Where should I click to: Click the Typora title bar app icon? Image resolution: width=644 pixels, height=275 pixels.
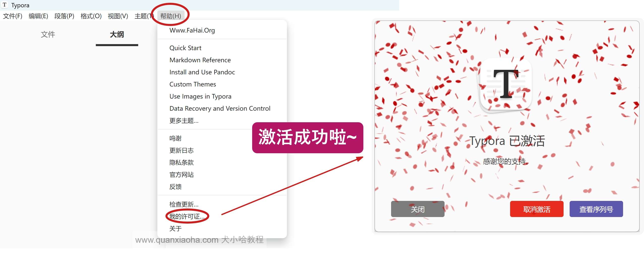[5, 5]
